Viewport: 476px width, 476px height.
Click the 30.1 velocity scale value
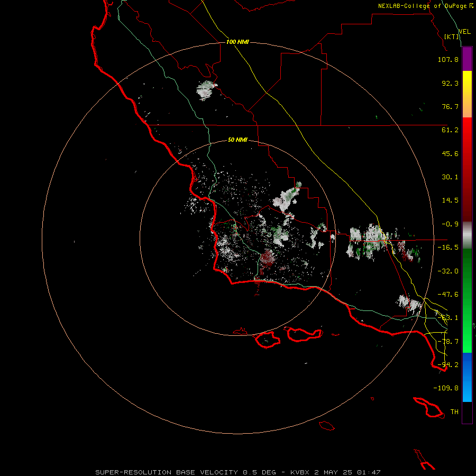pos(450,177)
